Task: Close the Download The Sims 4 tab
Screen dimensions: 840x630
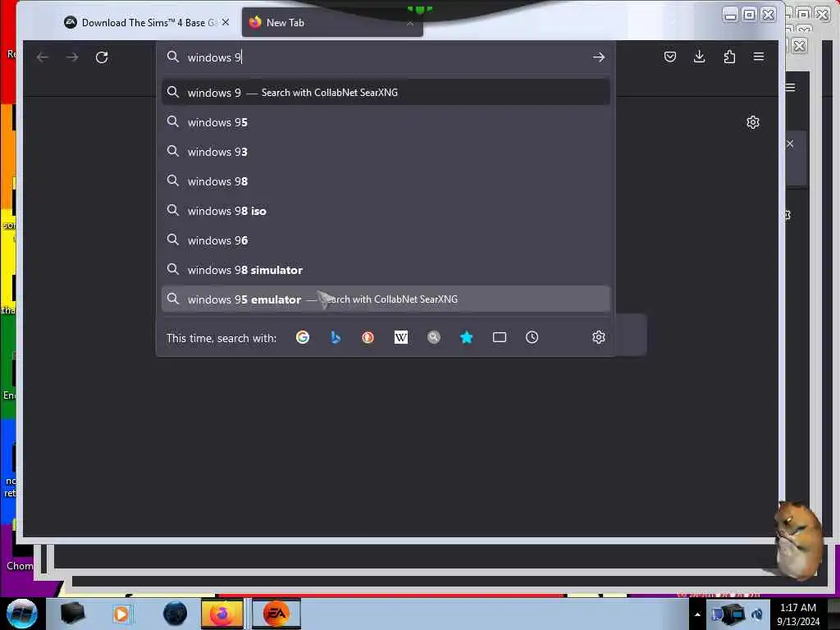Action: point(226,22)
